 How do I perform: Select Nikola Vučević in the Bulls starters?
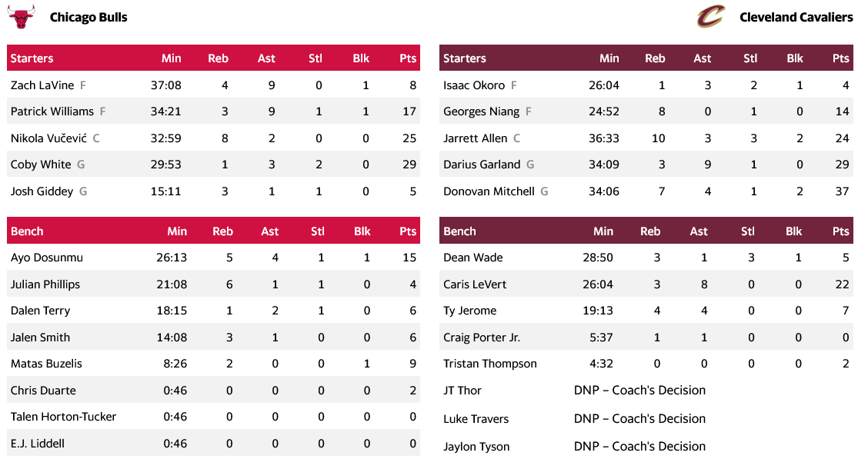48,138
